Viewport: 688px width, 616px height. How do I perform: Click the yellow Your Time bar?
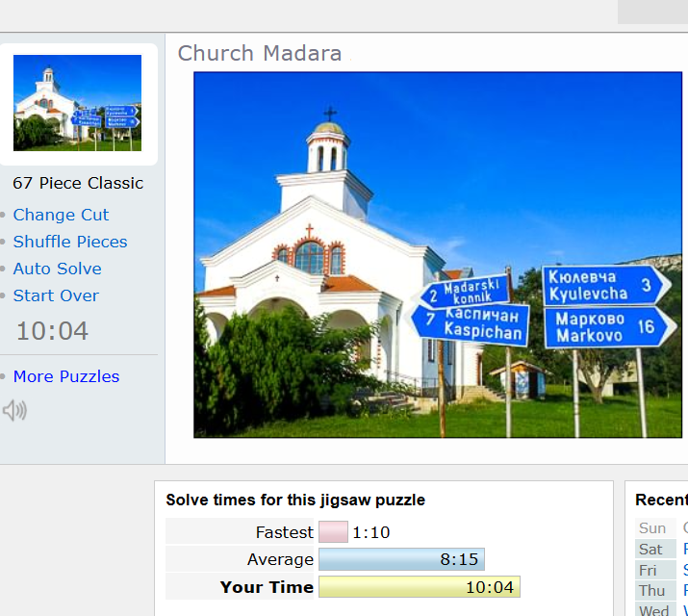pyautogui.click(x=420, y=587)
